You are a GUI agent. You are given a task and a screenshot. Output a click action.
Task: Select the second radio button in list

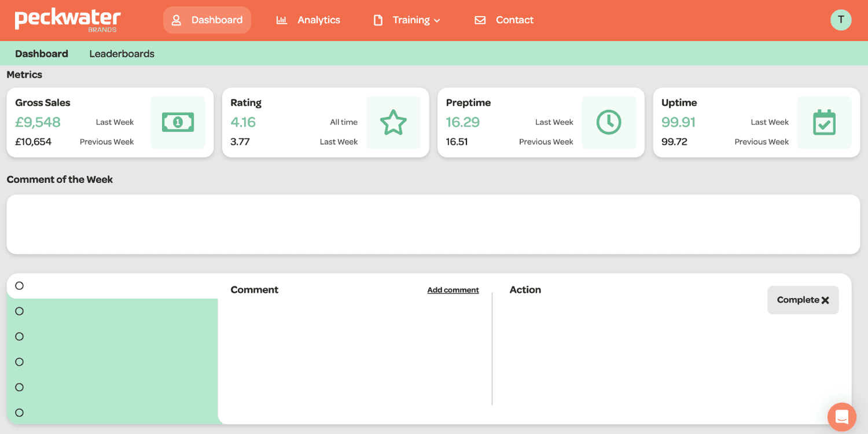point(20,311)
